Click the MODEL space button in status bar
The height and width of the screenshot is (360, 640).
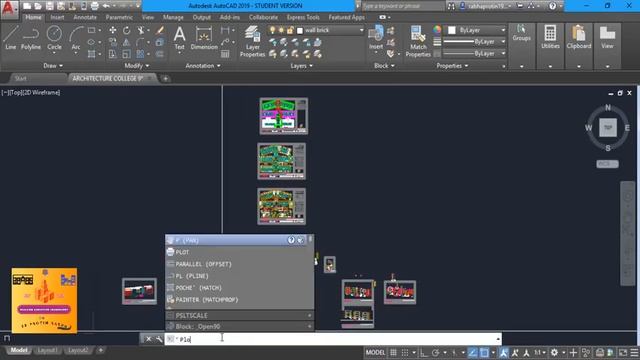click(x=375, y=352)
